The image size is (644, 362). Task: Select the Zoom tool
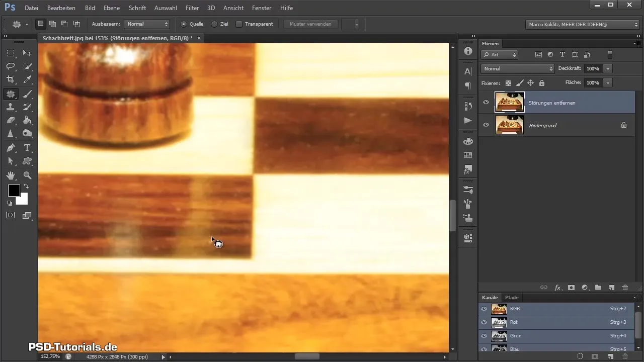[28, 175]
